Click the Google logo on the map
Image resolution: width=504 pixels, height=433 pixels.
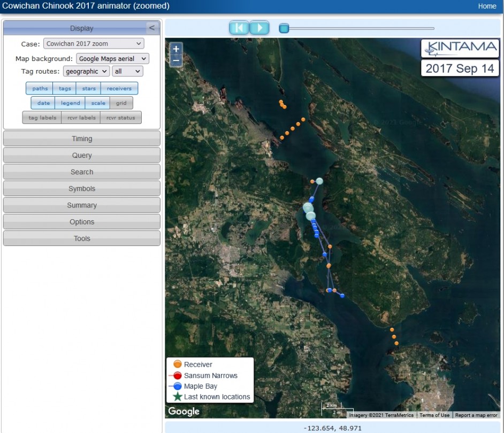click(x=184, y=411)
